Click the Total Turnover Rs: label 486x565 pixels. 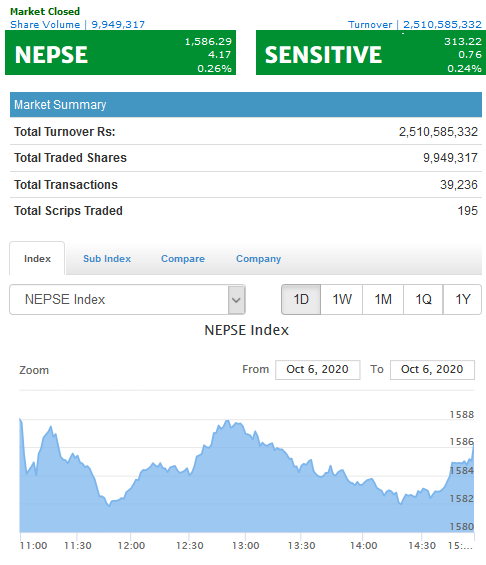coord(64,132)
